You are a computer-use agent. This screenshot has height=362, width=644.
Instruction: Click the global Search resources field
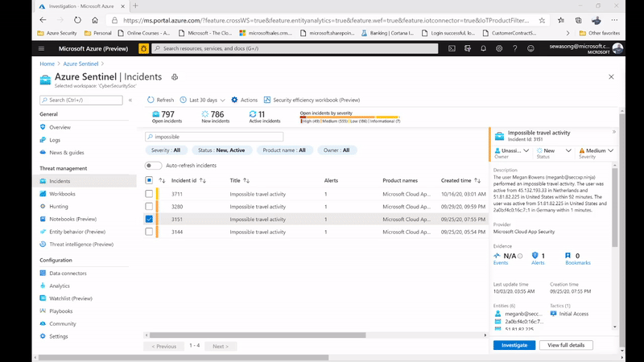click(x=295, y=48)
